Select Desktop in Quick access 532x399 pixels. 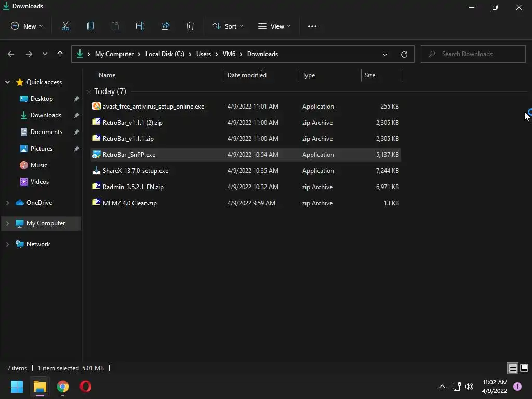click(42, 99)
